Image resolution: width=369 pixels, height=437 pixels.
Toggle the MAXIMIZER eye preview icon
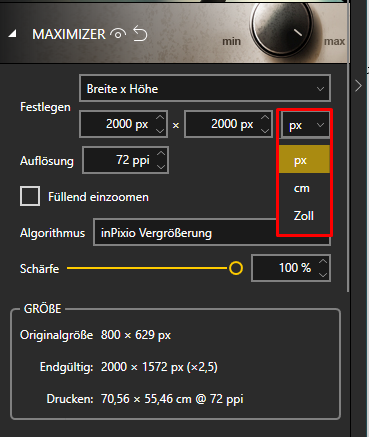point(118,34)
